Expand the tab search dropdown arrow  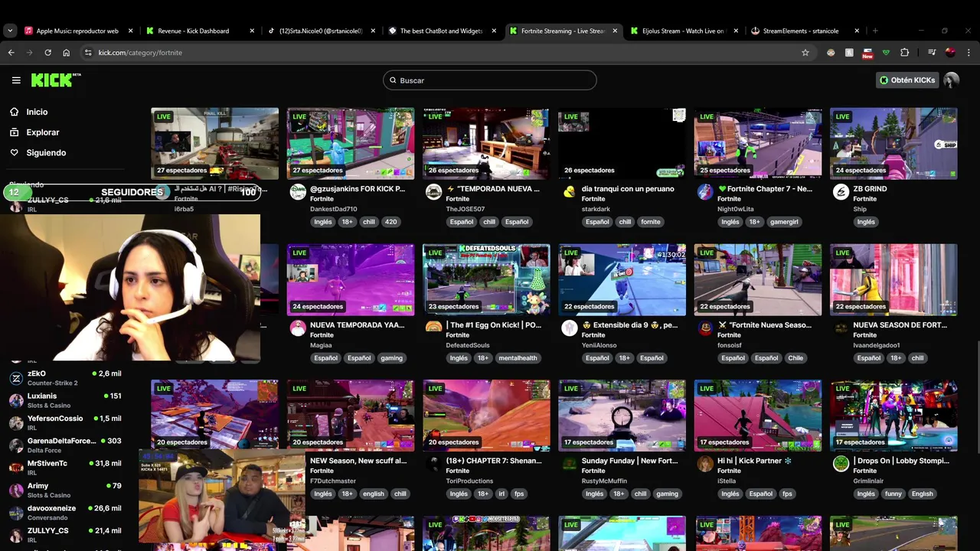pos(9,31)
